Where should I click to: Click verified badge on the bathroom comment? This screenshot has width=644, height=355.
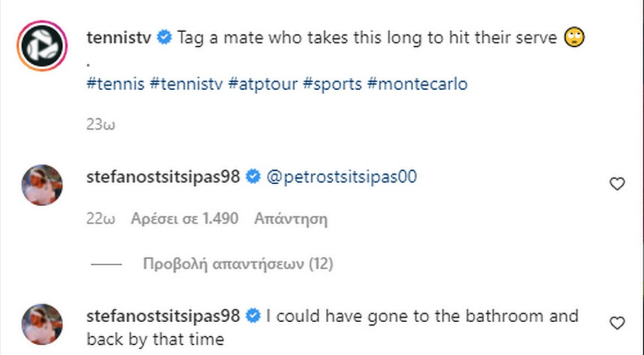click(x=253, y=316)
